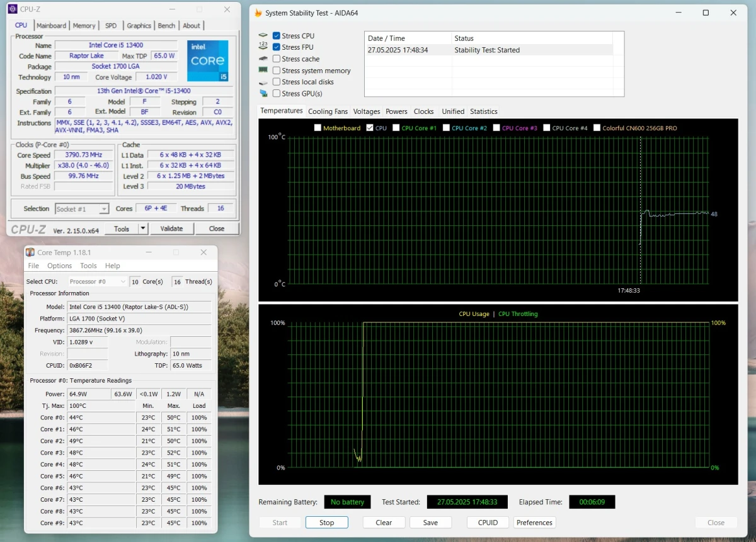Image resolution: width=756 pixels, height=542 pixels.
Task: Select the Stability Test: Started log row
Action: (489, 50)
